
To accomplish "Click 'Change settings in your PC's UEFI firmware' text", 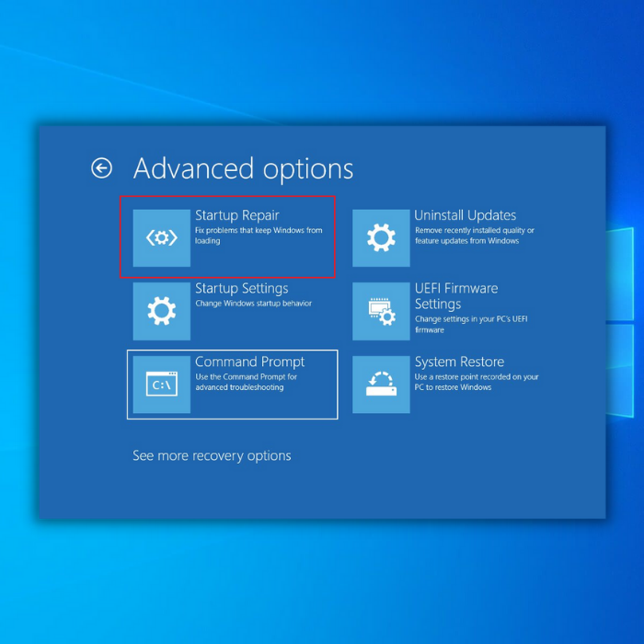I will 471,325.
